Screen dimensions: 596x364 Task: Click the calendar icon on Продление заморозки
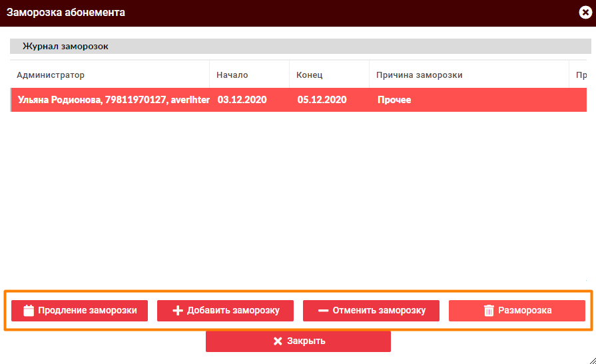pos(29,310)
